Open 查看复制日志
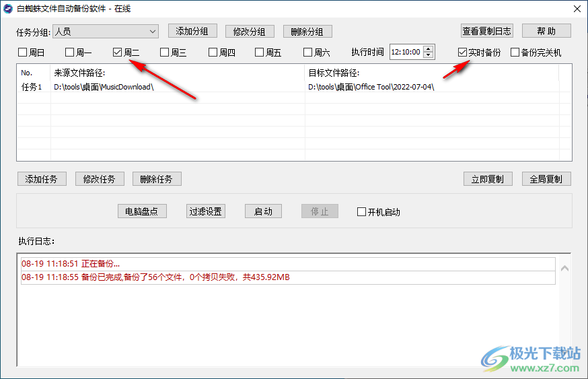 pyautogui.click(x=487, y=31)
